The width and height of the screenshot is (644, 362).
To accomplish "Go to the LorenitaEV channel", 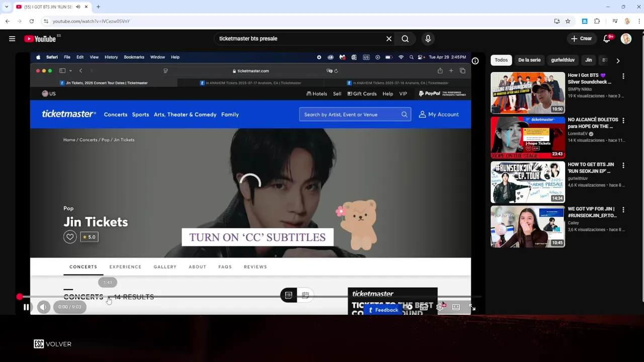I will (578, 134).
